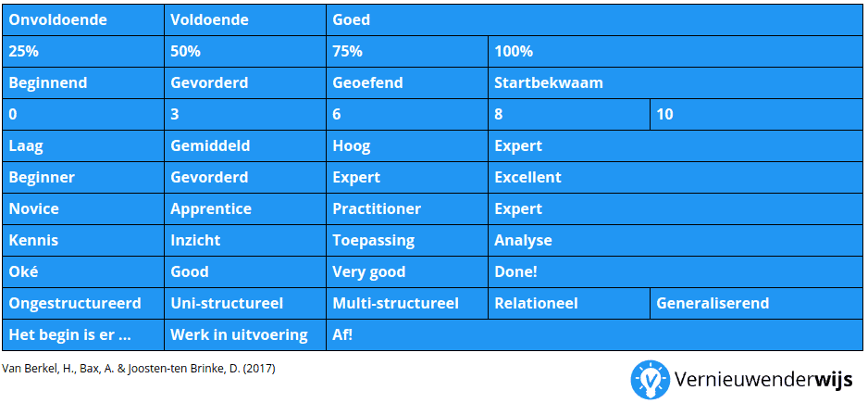Select the Het begin is er cell
The height and width of the screenshot is (403, 868).
[83, 335]
